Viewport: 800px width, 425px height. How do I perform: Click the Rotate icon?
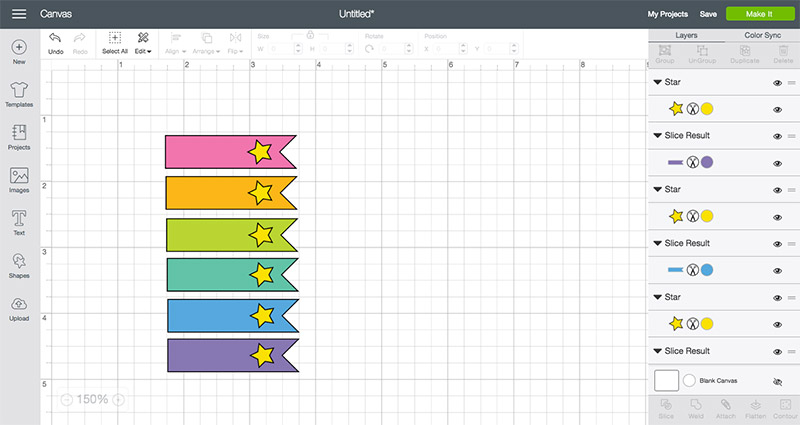click(369, 49)
